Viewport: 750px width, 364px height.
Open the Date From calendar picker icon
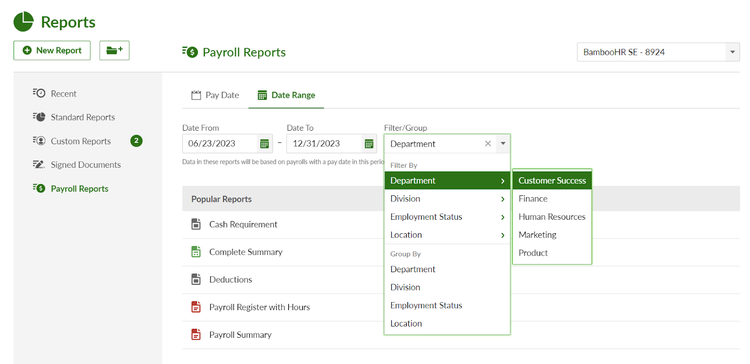[264, 143]
